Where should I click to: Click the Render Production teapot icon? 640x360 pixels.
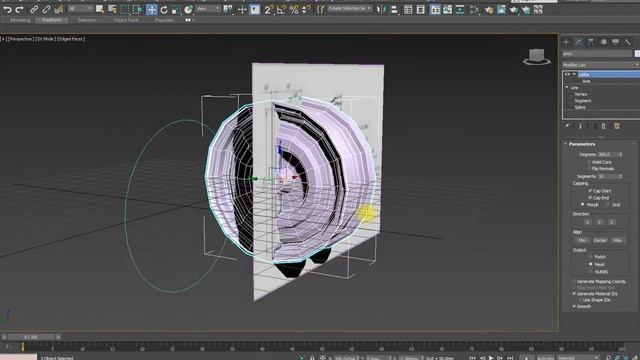click(x=513, y=9)
